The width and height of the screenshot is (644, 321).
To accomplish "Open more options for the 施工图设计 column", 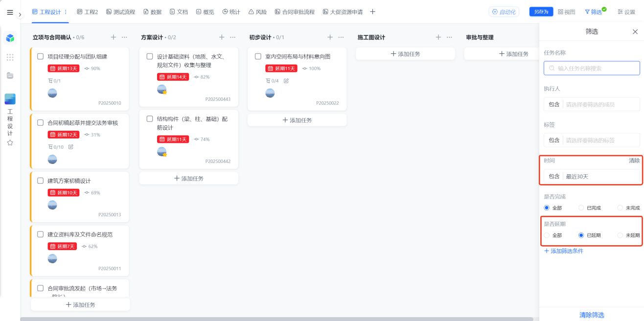I will [449, 37].
